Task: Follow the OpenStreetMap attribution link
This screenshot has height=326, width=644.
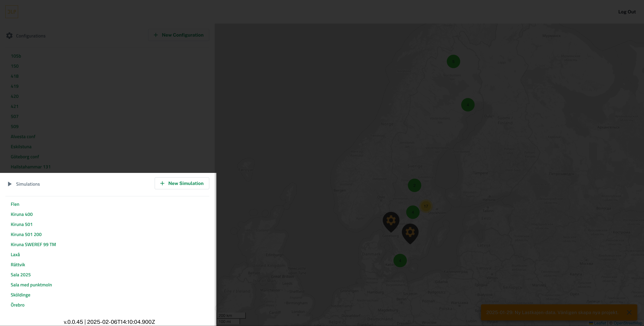Action: pyautogui.click(x=628, y=323)
